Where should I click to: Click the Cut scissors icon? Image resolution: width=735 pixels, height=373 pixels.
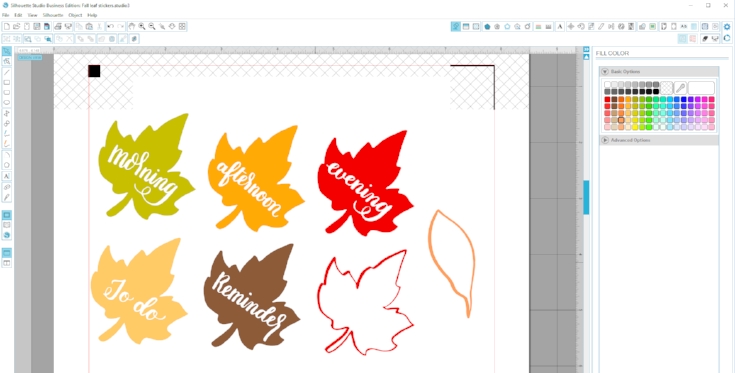[x=99, y=27]
